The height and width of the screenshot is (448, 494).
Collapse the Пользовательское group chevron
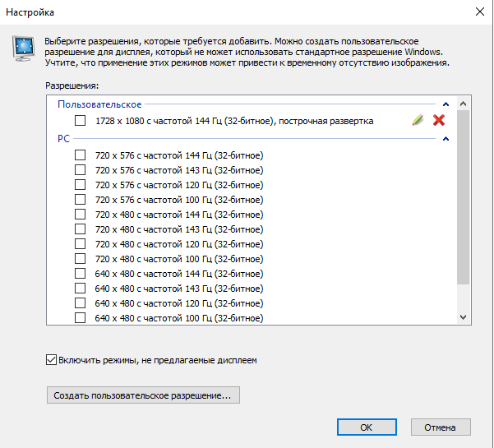click(x=446, y=104)
